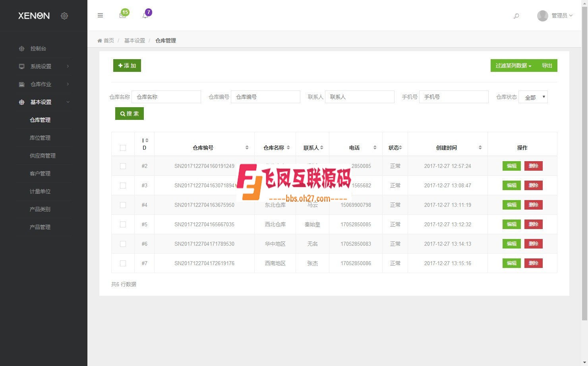Check the box for row #3

pyautogui.click(x=123, y=185)
